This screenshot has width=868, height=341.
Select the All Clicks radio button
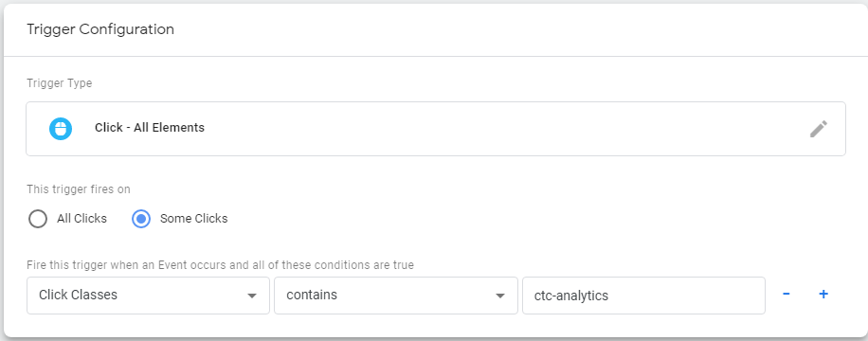pyautogui.click(x=38, y=219)
